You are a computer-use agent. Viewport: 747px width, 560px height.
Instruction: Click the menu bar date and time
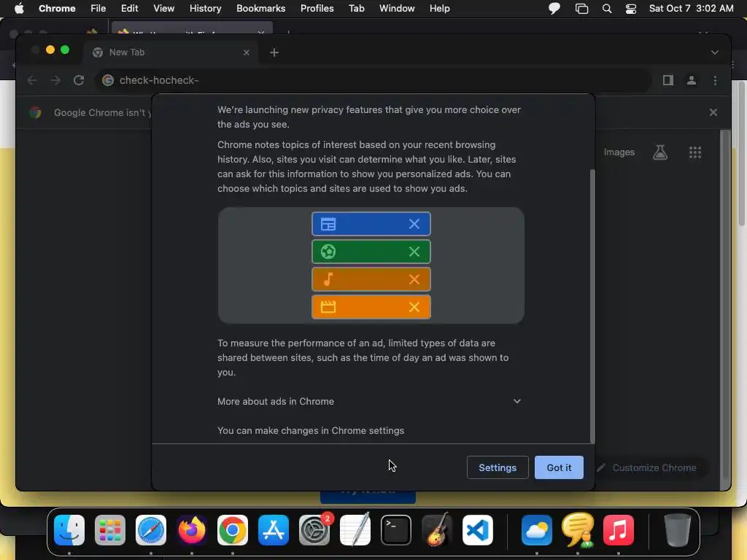tap(692, 9)
